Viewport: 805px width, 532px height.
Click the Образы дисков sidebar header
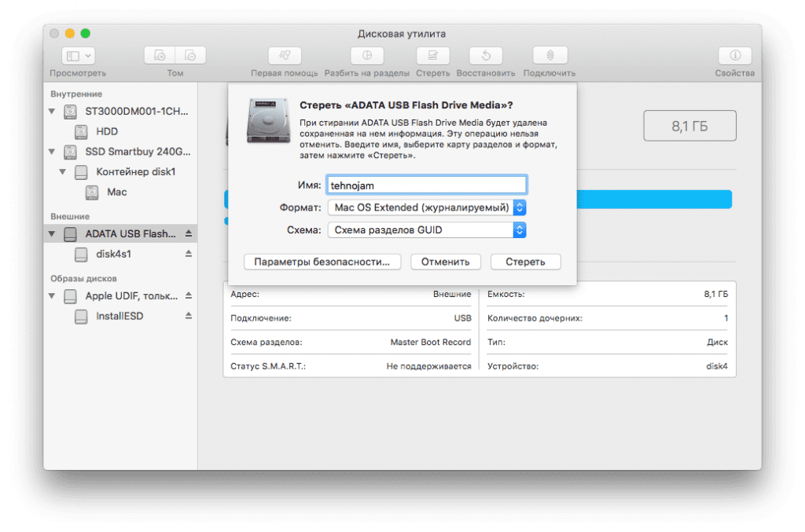[83, 278]
